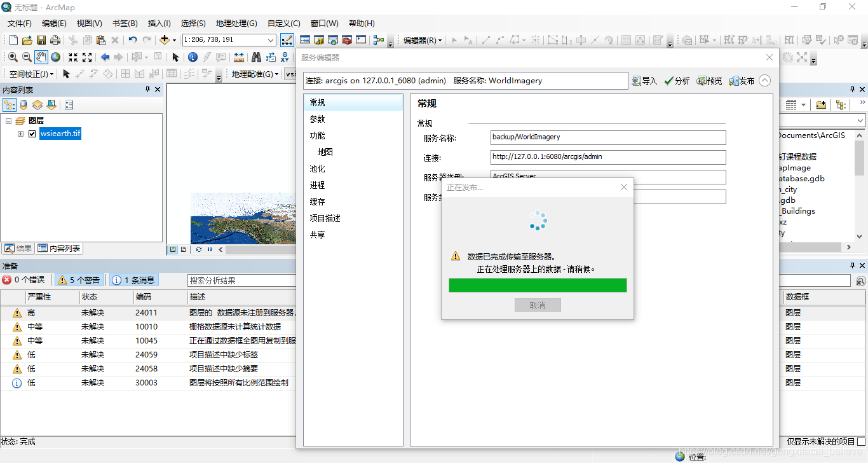Open the 编辑器(R) dropdown menu
868x463 pixels.
423,40
